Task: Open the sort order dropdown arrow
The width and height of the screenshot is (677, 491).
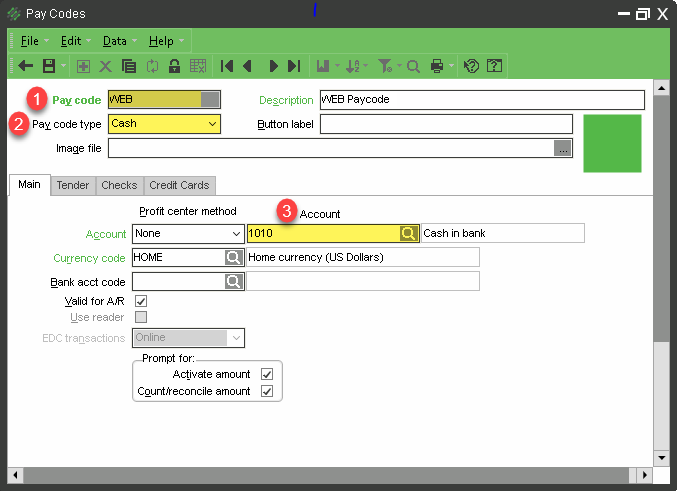Action: (366, 66)
